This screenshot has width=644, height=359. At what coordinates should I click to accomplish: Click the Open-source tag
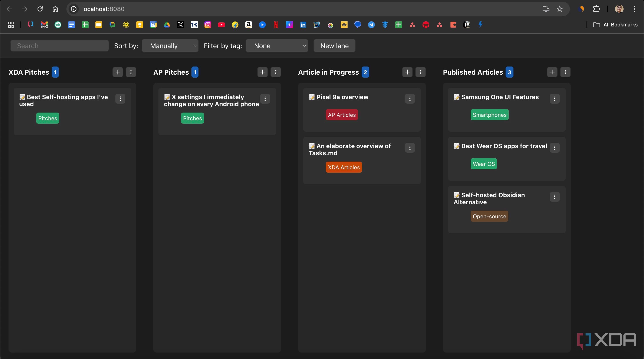click(489, 216)
